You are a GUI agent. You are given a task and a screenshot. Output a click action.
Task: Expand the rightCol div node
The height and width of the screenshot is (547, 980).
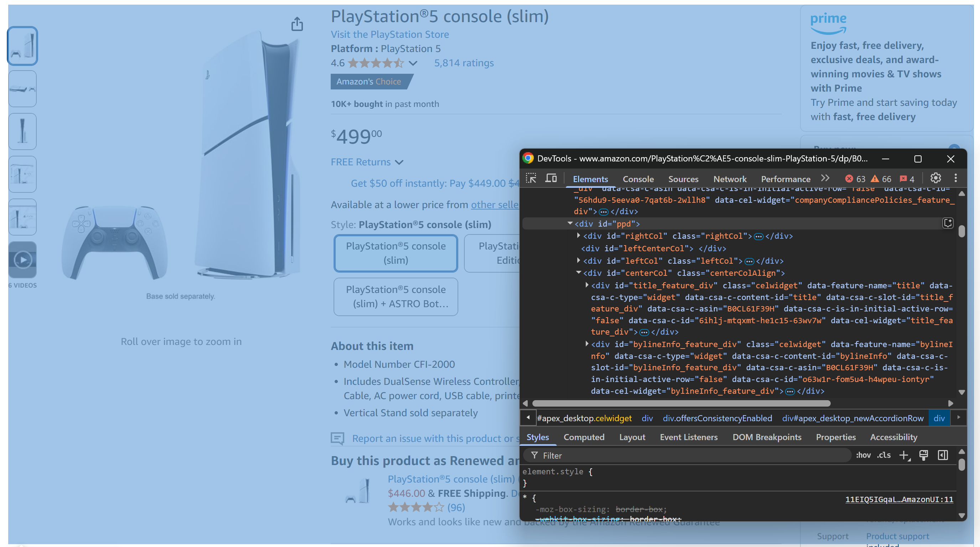tap(579, 236)
